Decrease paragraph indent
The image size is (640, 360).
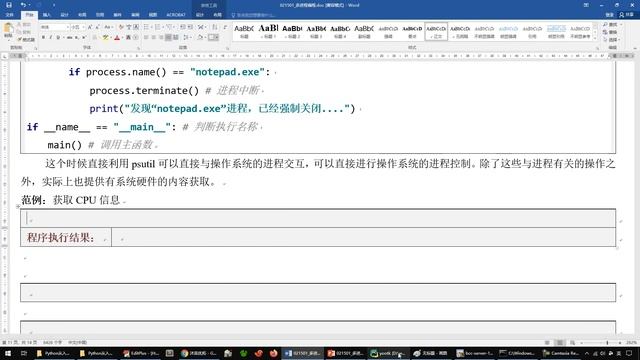[182, 27]
